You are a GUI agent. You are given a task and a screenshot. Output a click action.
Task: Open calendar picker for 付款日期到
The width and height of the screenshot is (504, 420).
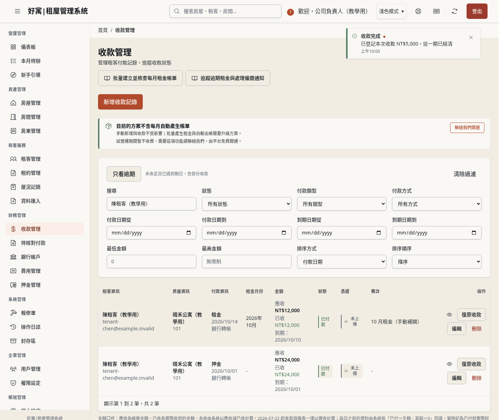pyautogui.click(x=284, y=233)
